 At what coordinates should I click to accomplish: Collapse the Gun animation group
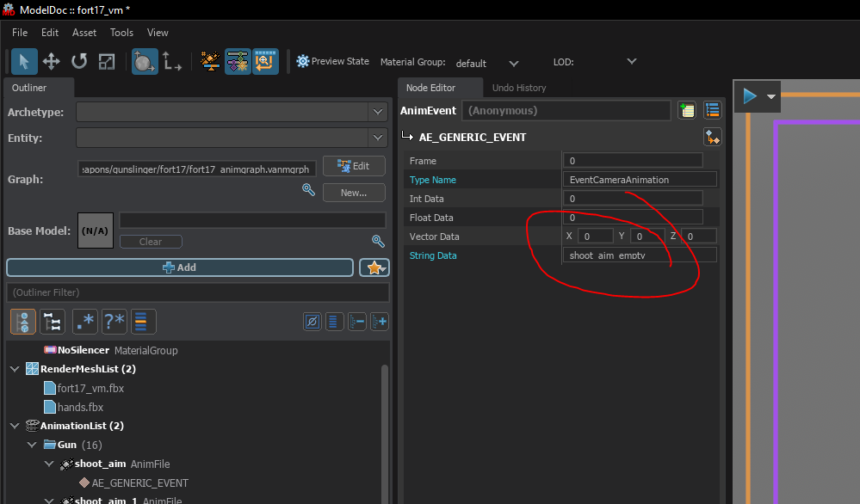point(32,445)
